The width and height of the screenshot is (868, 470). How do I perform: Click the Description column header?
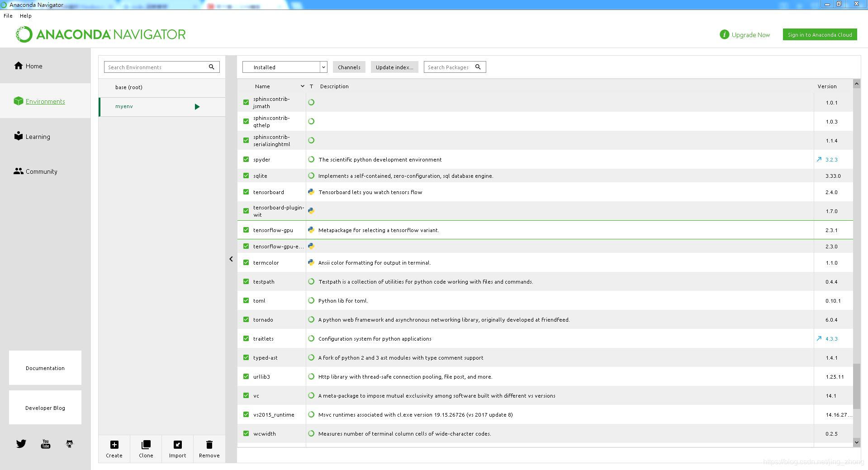pos(334,86)
